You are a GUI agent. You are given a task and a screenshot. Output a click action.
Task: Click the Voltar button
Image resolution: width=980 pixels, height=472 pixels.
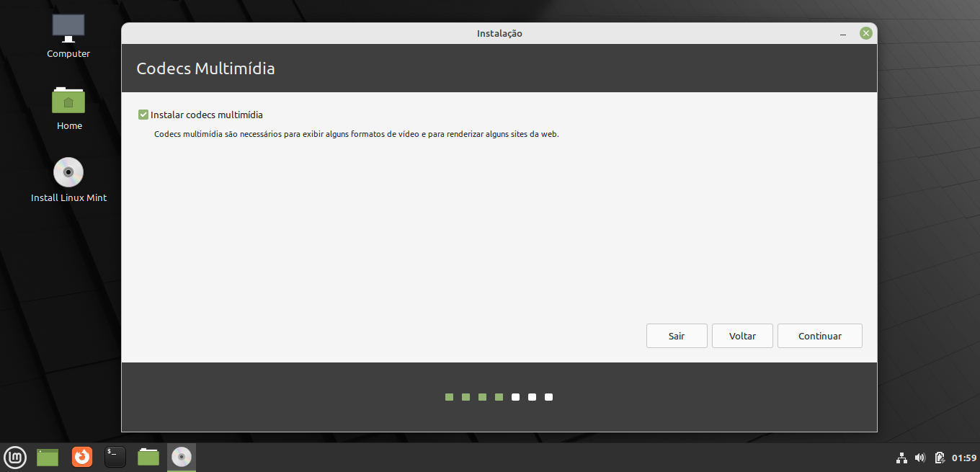pos(742,336)
